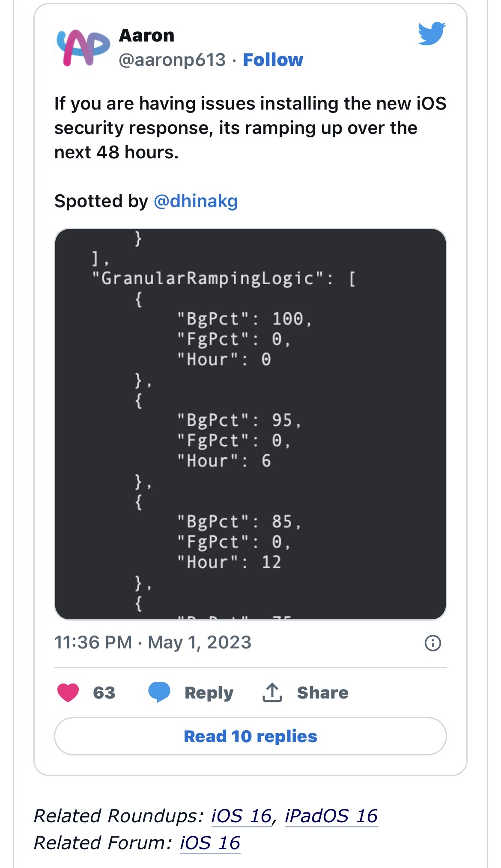Open the iOS 16 related forum link
This screenshot has height=868, width=501.
(x=210, y=843)
